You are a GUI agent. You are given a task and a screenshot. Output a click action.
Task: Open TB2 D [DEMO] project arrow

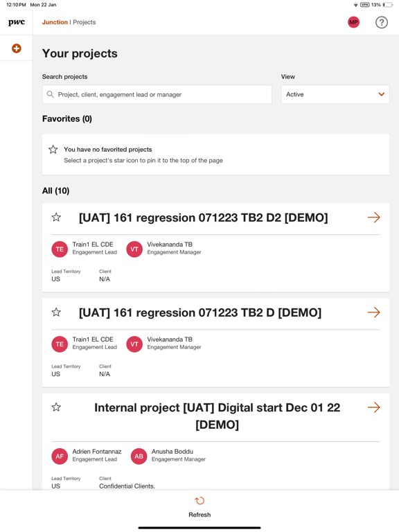coord(374,312)
